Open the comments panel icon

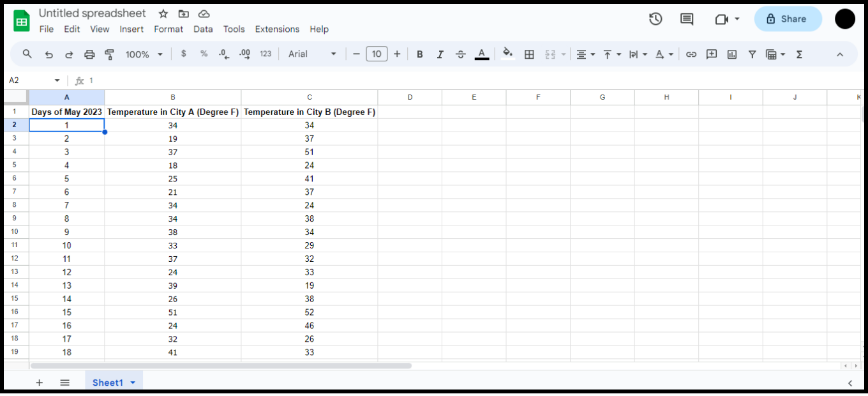[687, 19]
